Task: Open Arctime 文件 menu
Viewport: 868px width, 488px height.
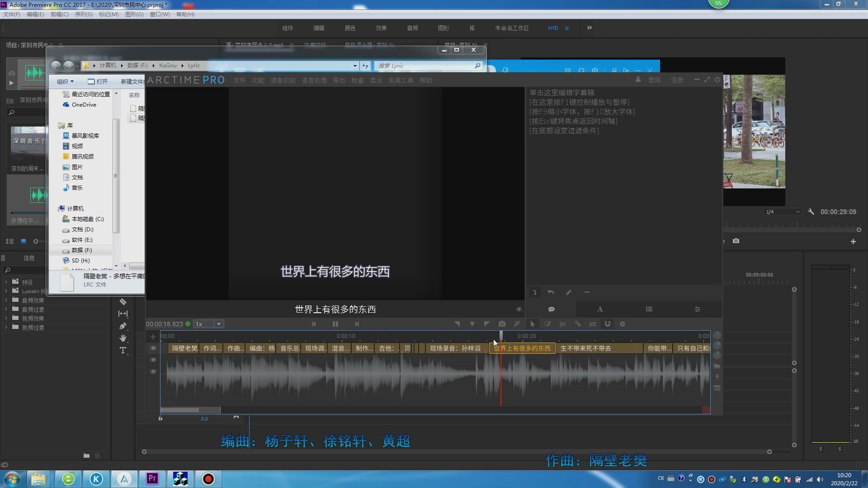Action: click(x=240, y=80)
